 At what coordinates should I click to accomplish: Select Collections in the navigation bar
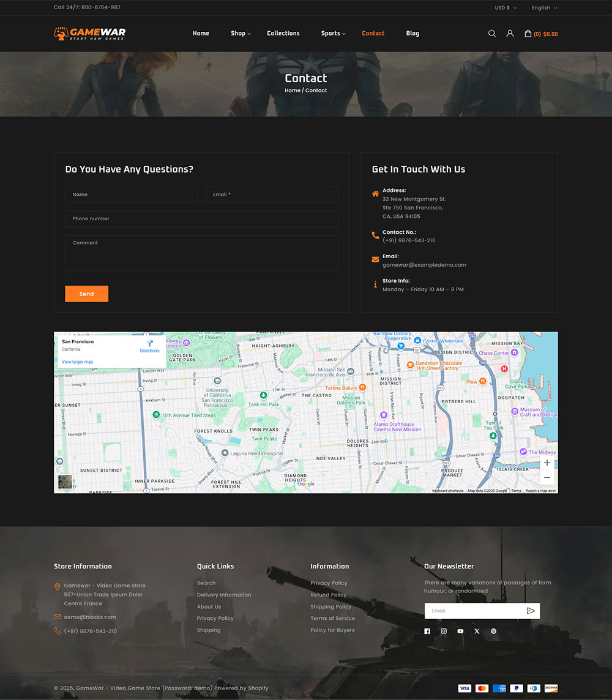(283, 34)
